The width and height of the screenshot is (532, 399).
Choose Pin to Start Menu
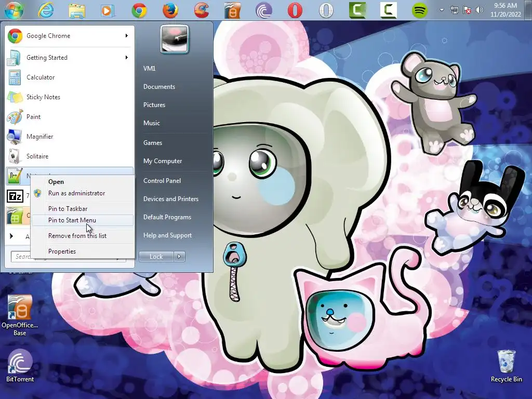[72, 220]
